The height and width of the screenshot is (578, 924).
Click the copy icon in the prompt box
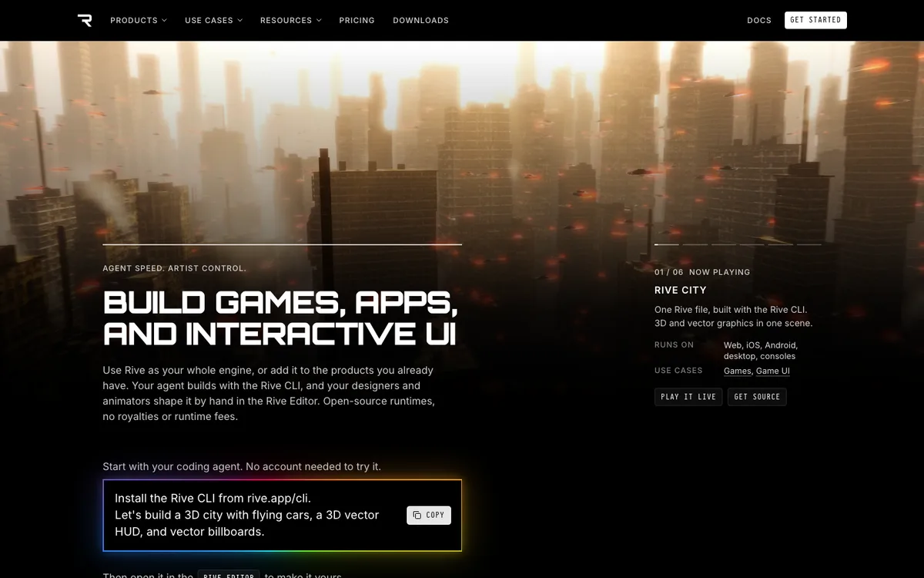[x=417, y=516]
